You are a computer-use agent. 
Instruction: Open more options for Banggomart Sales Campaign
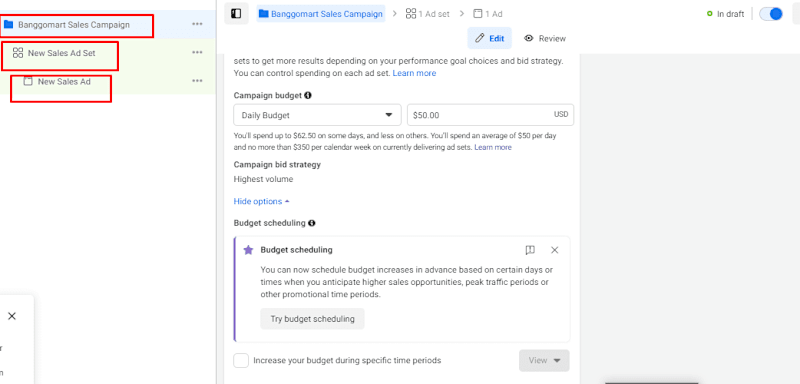click(x=197, y=24)
